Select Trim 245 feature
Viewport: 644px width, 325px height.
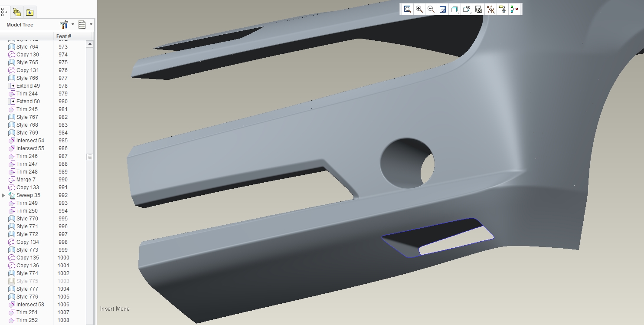27,109
